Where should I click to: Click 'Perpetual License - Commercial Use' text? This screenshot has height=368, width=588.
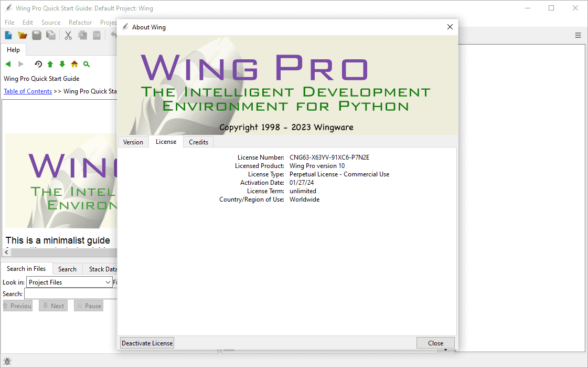[339, 174]
